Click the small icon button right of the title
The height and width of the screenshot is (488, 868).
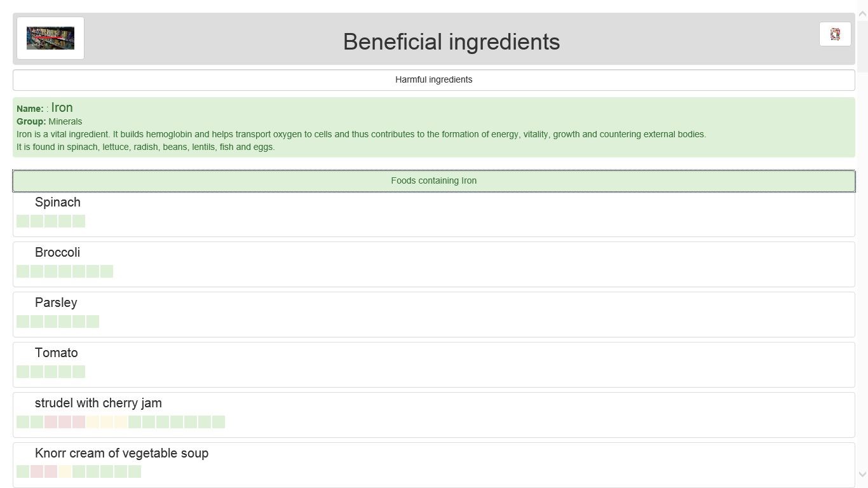pos(835,34)
